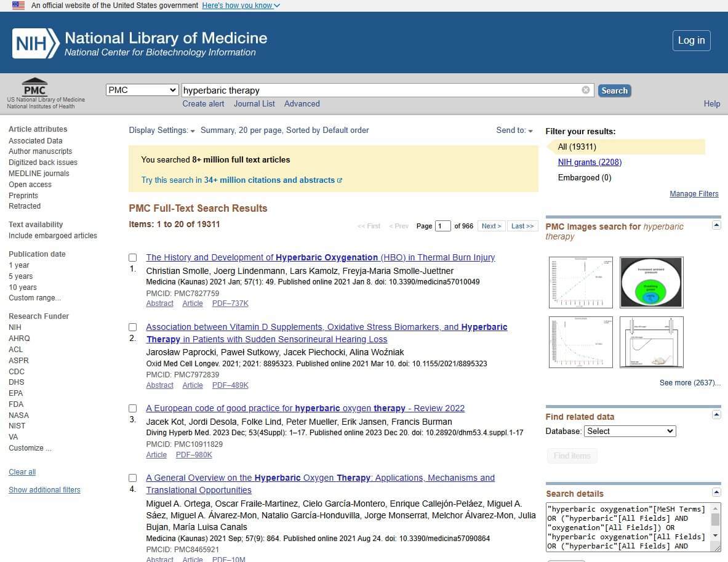Open the mouse chamber diagram thumbnail
728x562 pixels.
[x=651, y=342]
